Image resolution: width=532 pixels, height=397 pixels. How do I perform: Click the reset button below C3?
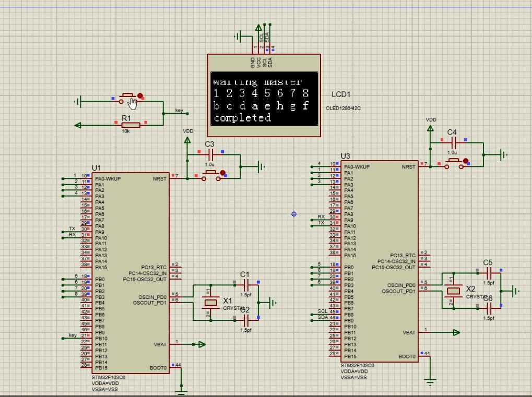[211, 176]
